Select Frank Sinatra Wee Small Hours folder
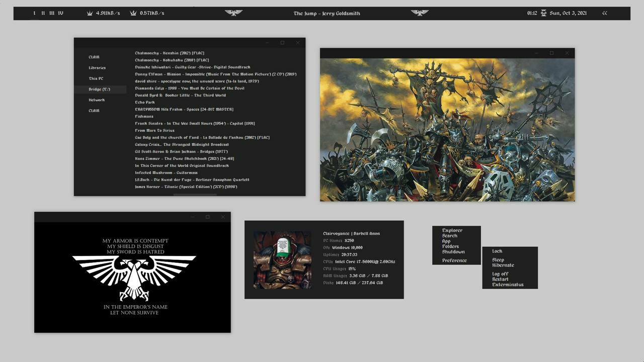This screenshot has height=362, width=644. 195,123
